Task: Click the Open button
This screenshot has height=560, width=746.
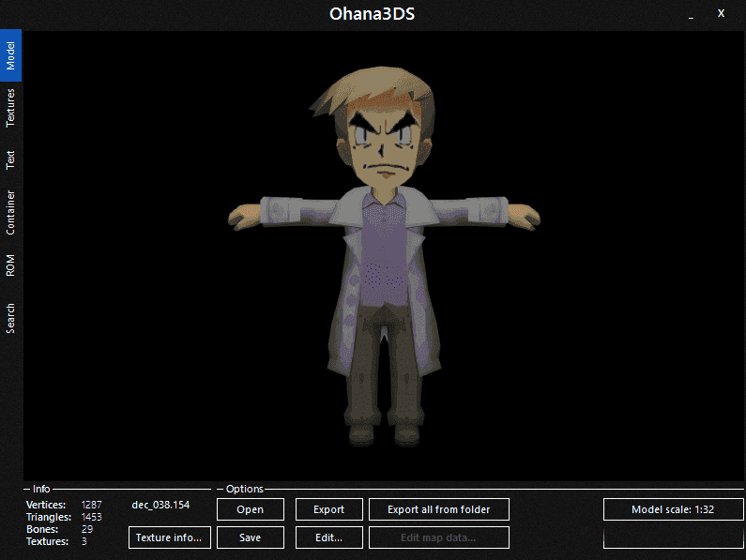Action: pos(251,509)
